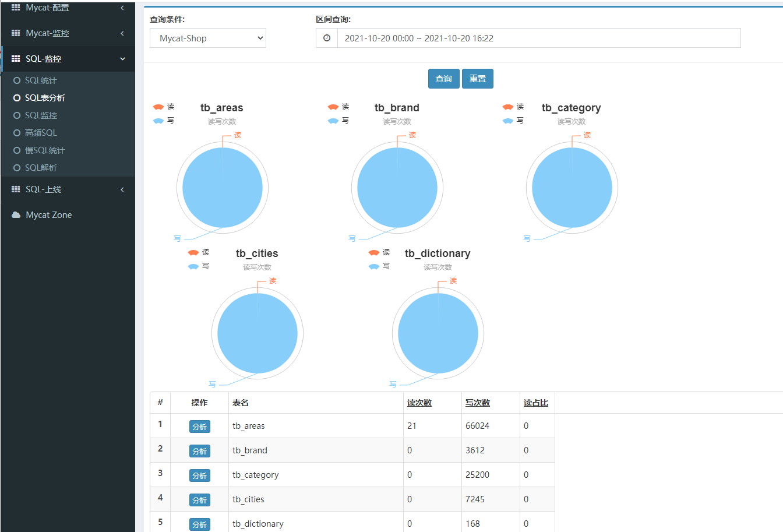Click the grid icon beside Mycat-监控
This screenshot has height=532, width=783.
point(16,33)
